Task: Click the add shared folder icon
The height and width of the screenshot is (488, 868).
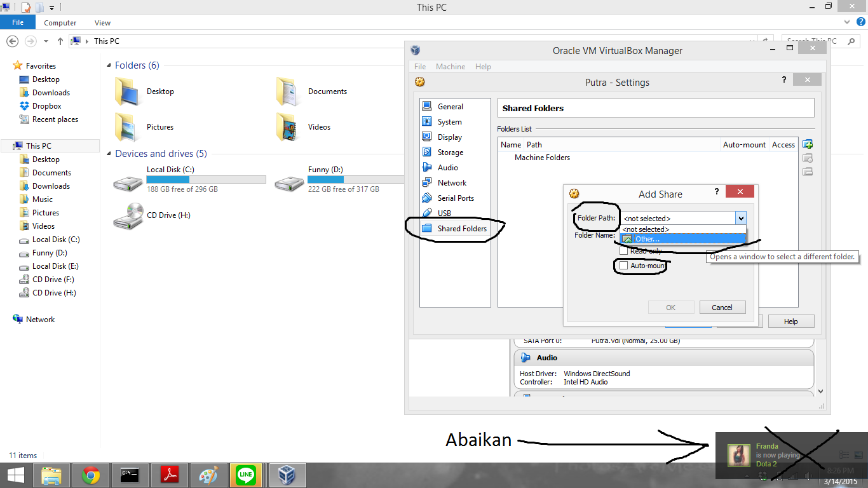Action: click(808, 144)
